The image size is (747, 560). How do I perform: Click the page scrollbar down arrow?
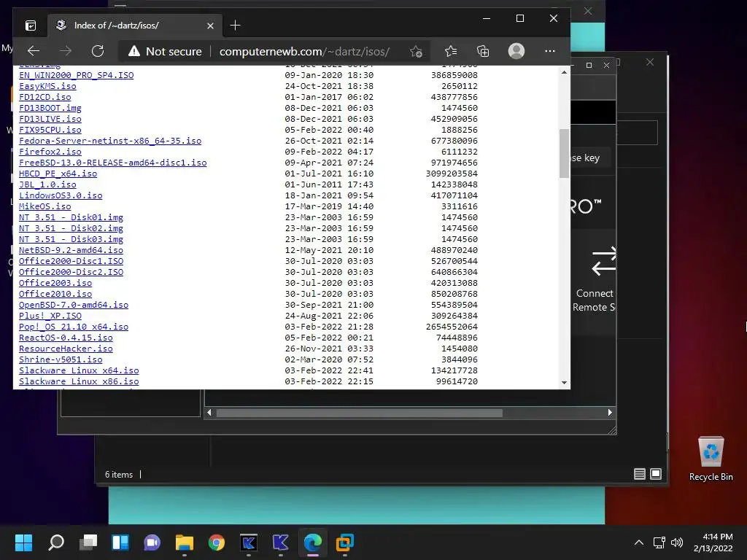(x=564, y=382)
